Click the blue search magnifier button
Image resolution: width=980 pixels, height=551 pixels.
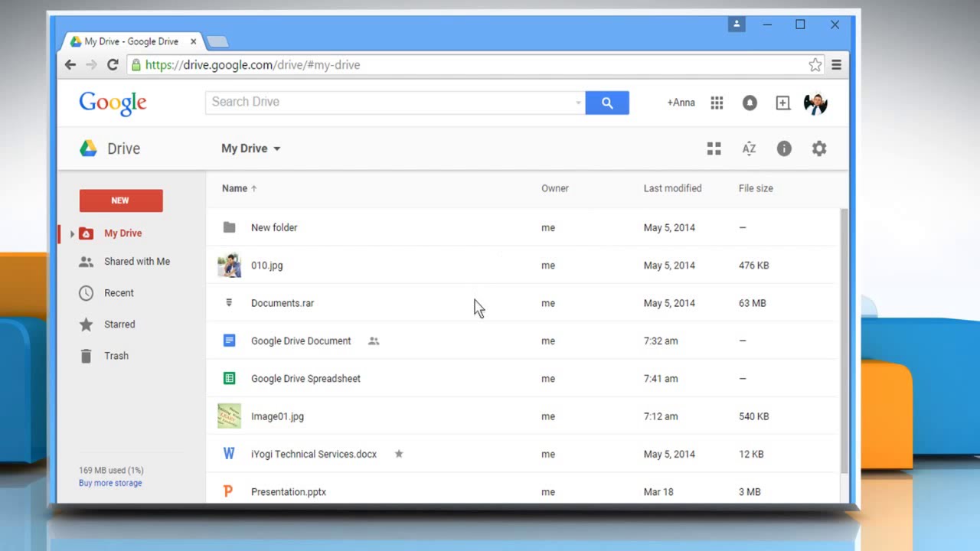(x=607, y=103)
